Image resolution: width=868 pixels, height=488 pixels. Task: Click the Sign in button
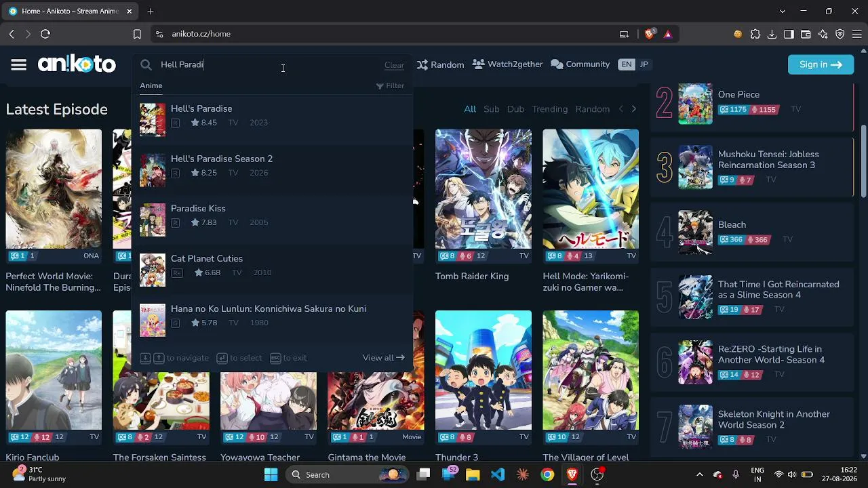coord(821,64)
